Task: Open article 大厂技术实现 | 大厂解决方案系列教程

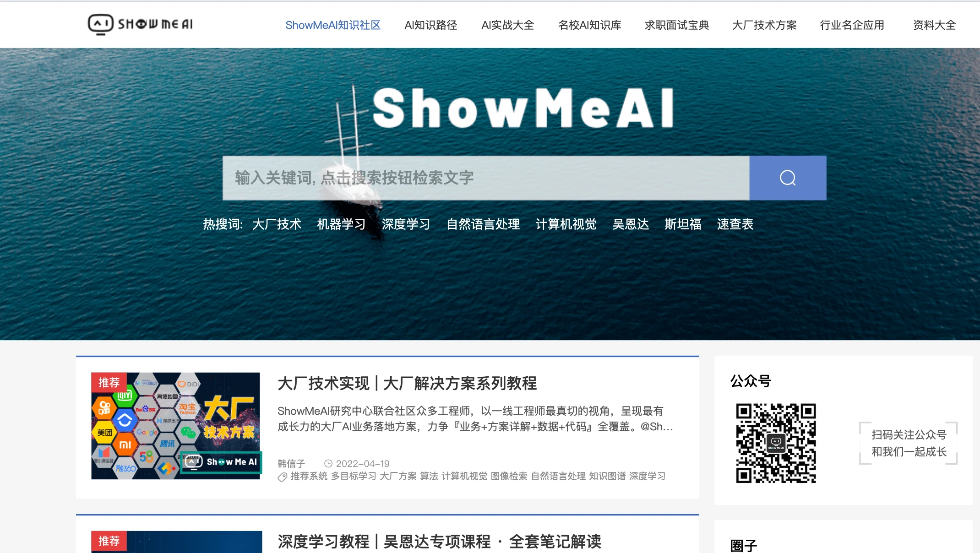Action: click(x=407, y=383)
